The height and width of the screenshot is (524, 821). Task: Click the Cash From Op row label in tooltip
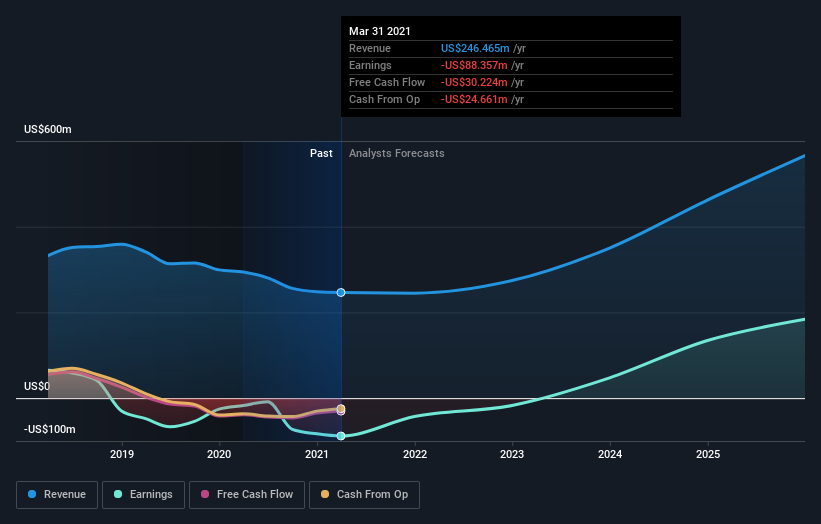(x=384, y=99)
